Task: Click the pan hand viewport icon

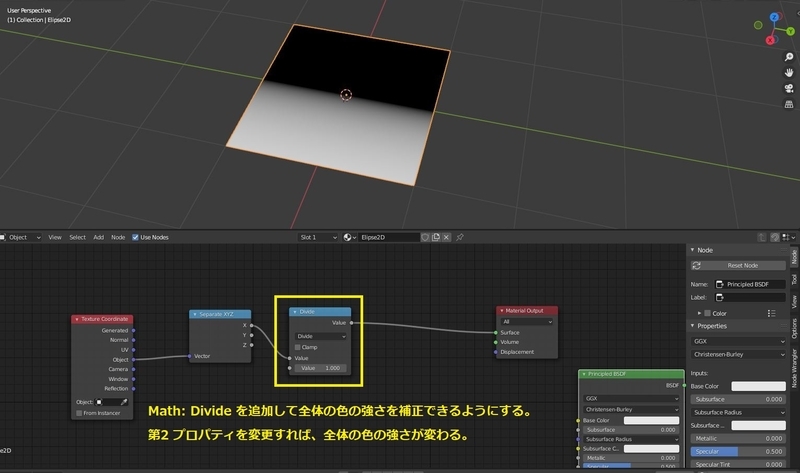Action: (x=789, y=73)
